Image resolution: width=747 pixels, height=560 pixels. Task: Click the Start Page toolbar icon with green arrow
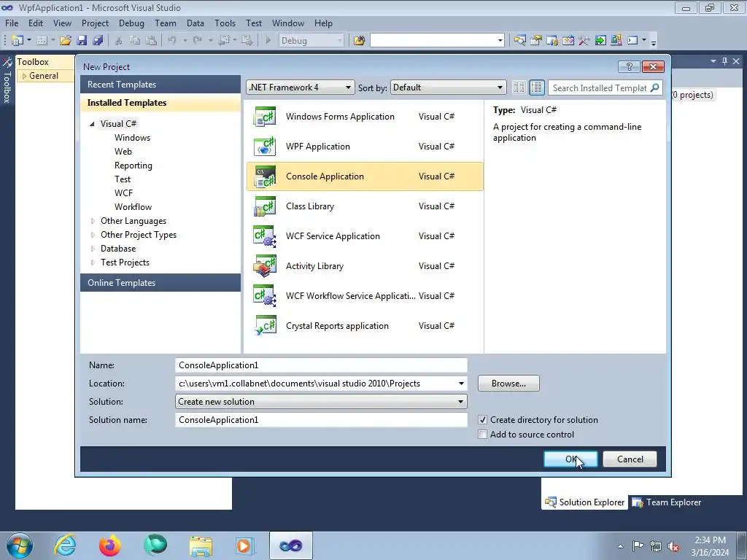(x=600, y=41)
